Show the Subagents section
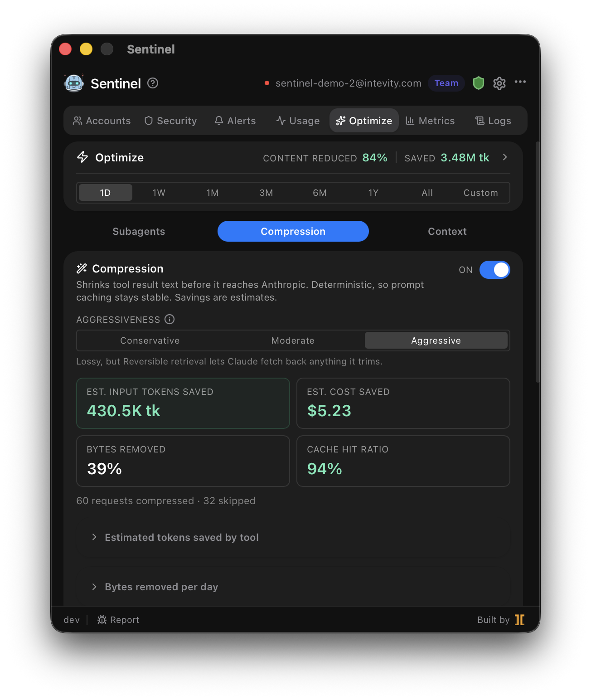The height and width of the screenshot is (700, 591). 139,231
